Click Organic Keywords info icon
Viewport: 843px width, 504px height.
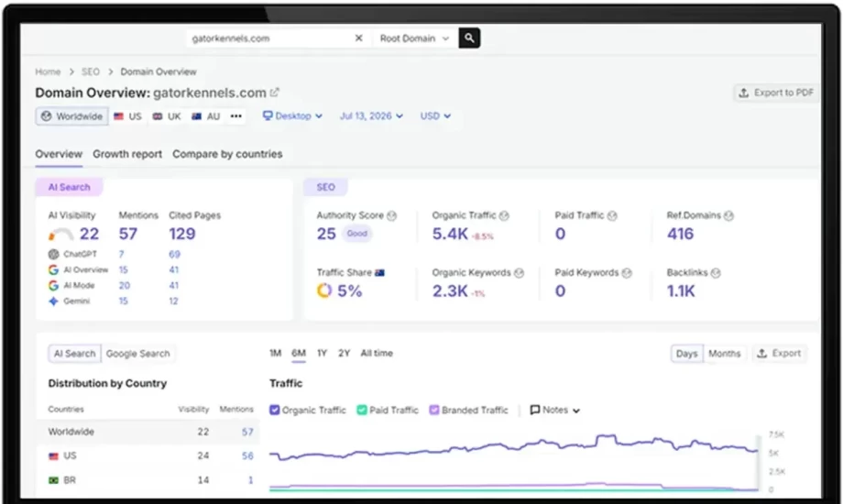point(519,273)
